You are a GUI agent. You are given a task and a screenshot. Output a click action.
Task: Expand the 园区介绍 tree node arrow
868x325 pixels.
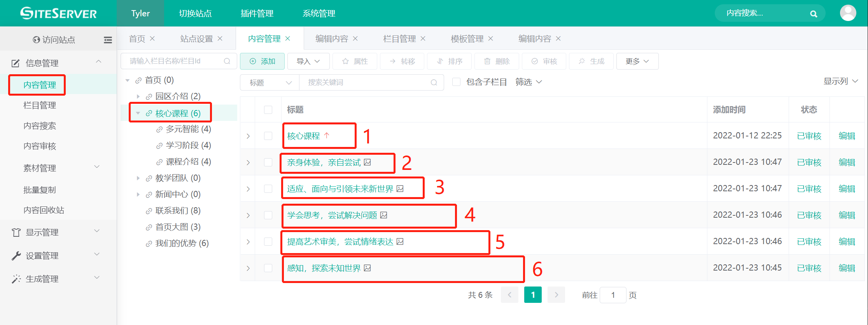pos(138,96)
